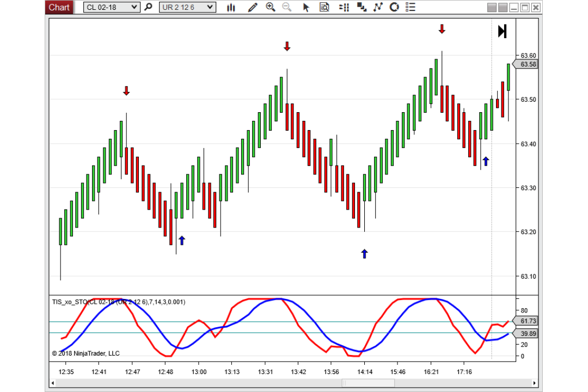Image resolution: width=588 pixels, height=392 pixels.
Task: Click the 2018 NinjaTrader, LLC copyright text
Action: (86, 353)
